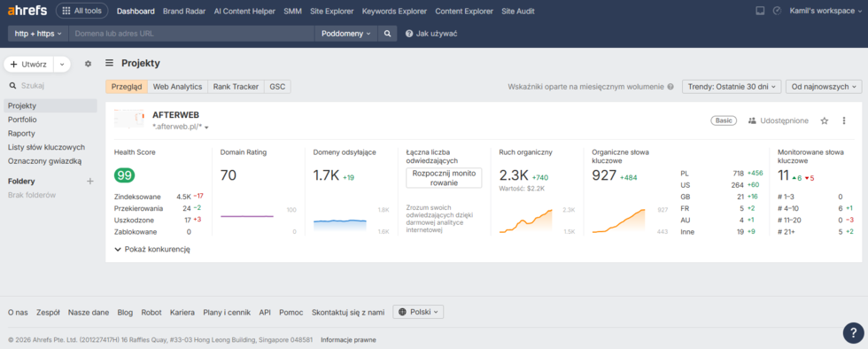The image size is (868, 349).
Task: Click the monthly volume info icon
Action: click(x=670, y=87)
